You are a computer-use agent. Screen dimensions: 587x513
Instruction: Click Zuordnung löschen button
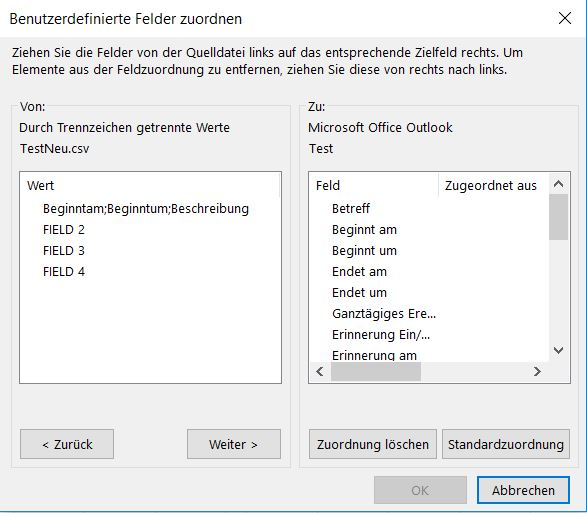tap(373, 444)
